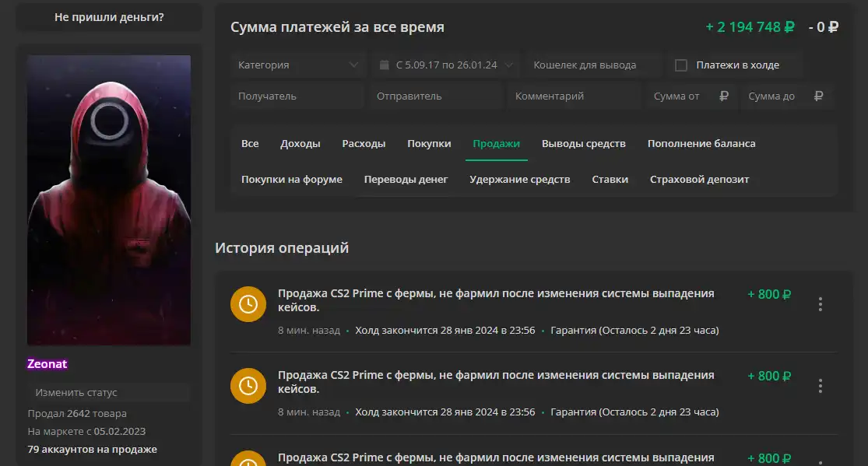The height and width of the screenshot is (466, 868).
Task: Open the "Не пришли деньги?" help link
Action: [x=109, y=17]
